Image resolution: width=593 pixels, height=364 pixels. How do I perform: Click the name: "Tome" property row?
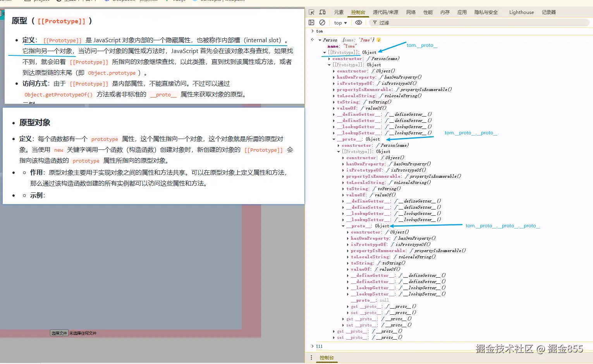tap(342, 46)
